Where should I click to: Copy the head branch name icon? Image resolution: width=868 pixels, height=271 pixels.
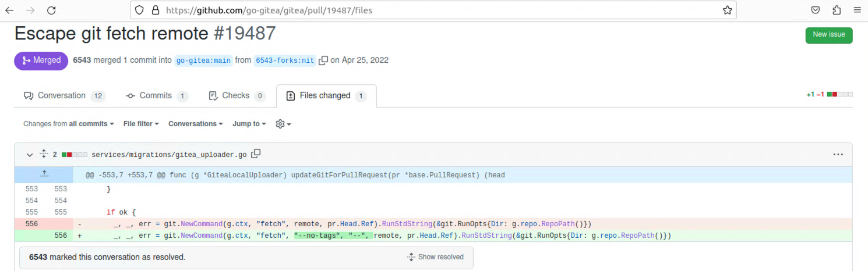click(x=323, y=60)
